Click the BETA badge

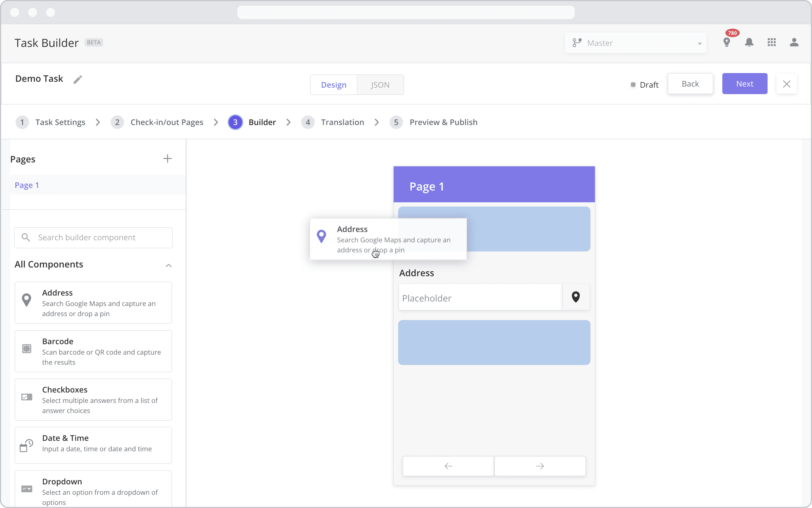(94, 42)
